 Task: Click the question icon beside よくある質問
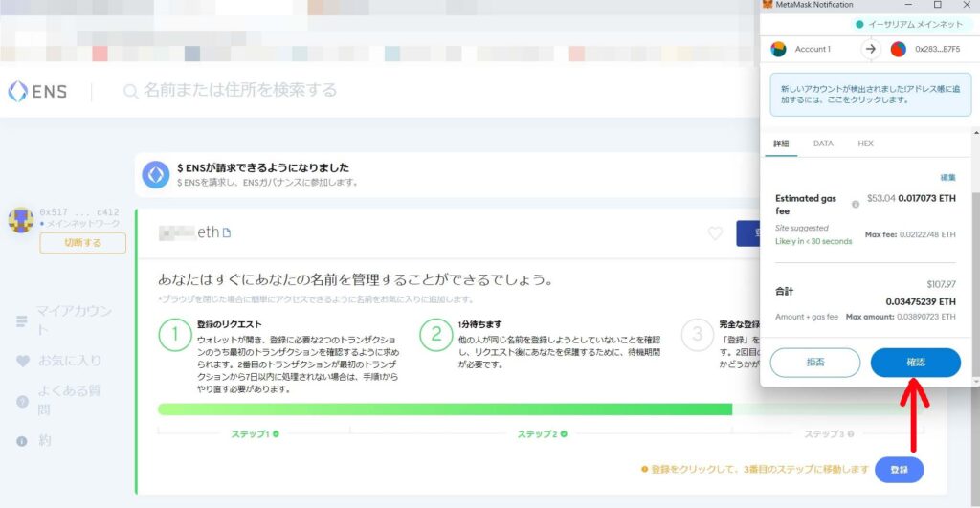pyautogui.click(x=22, y=401)
